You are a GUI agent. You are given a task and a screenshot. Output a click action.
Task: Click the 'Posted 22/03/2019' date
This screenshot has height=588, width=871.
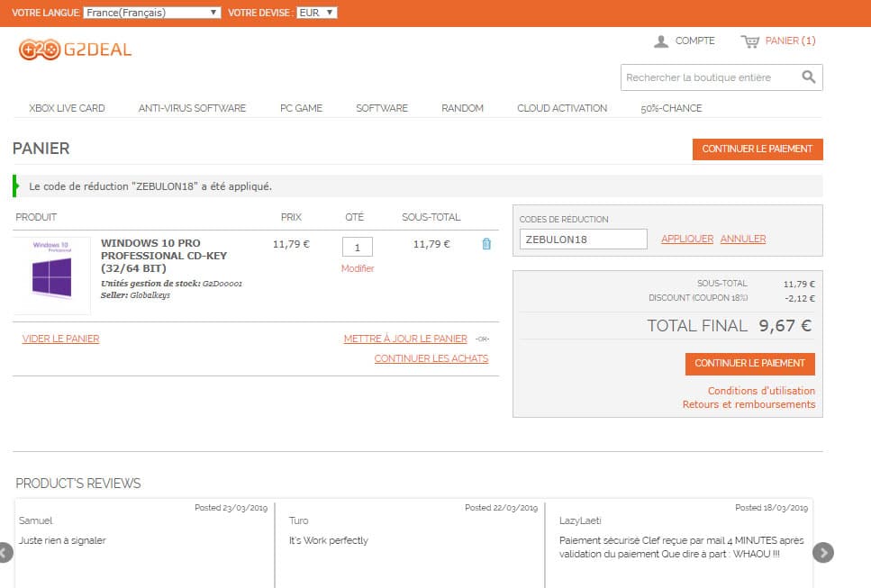coord(501,508)
